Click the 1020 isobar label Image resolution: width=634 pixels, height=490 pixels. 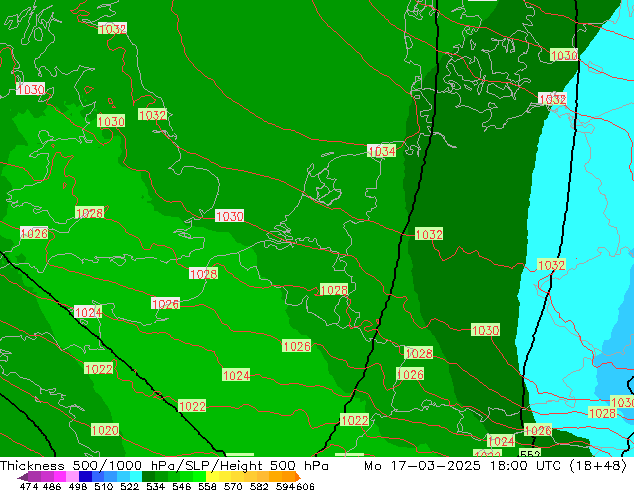coord(105,430)
